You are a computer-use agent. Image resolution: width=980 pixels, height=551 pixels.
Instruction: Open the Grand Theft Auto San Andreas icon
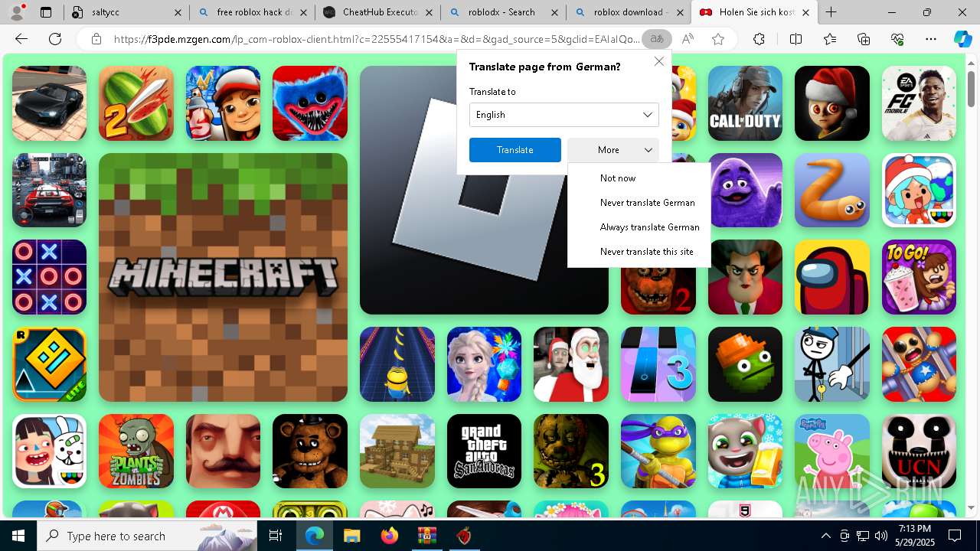click(484, 452)
